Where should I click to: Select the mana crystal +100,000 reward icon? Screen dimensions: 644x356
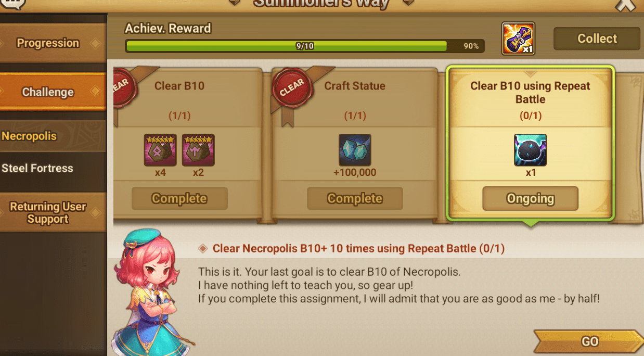[x=355, y=150]
